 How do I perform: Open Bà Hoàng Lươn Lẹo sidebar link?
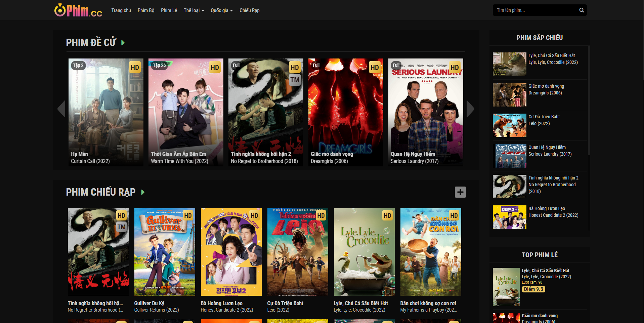pos(546,209)
